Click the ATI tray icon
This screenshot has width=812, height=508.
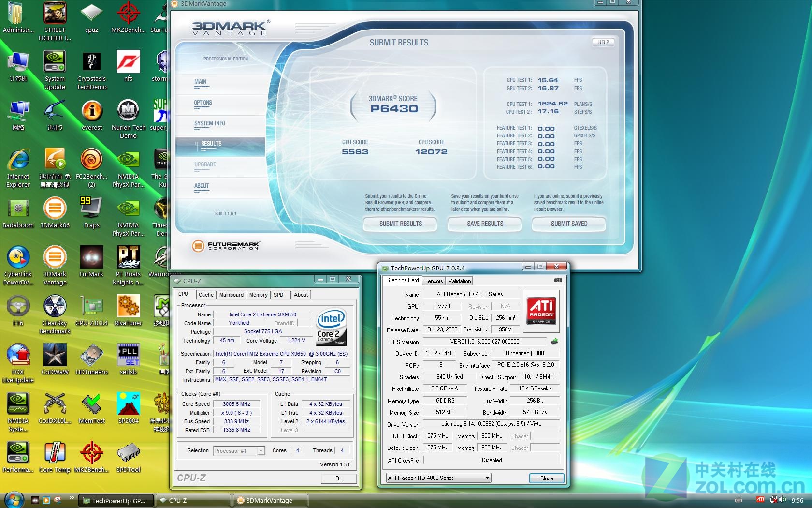point(760,500)
